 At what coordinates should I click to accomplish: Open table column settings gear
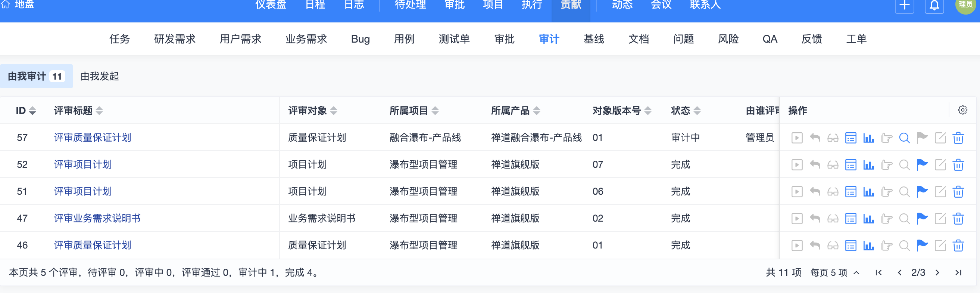[962, 110]
